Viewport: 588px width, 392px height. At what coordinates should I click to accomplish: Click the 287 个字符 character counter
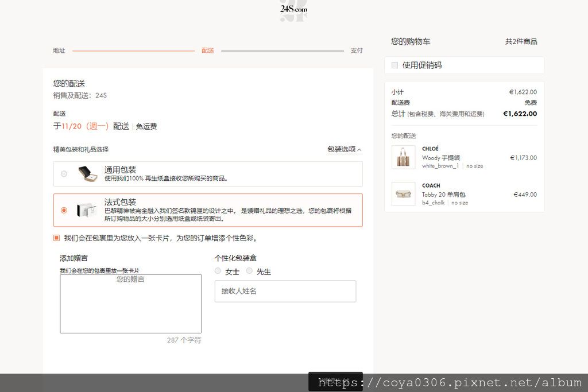(x=184, y=340)
